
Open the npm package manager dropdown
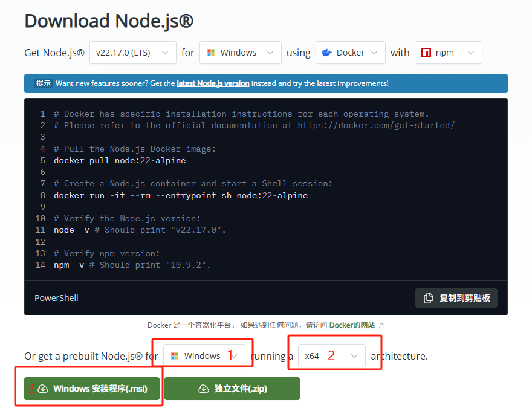tap(448, 53)
